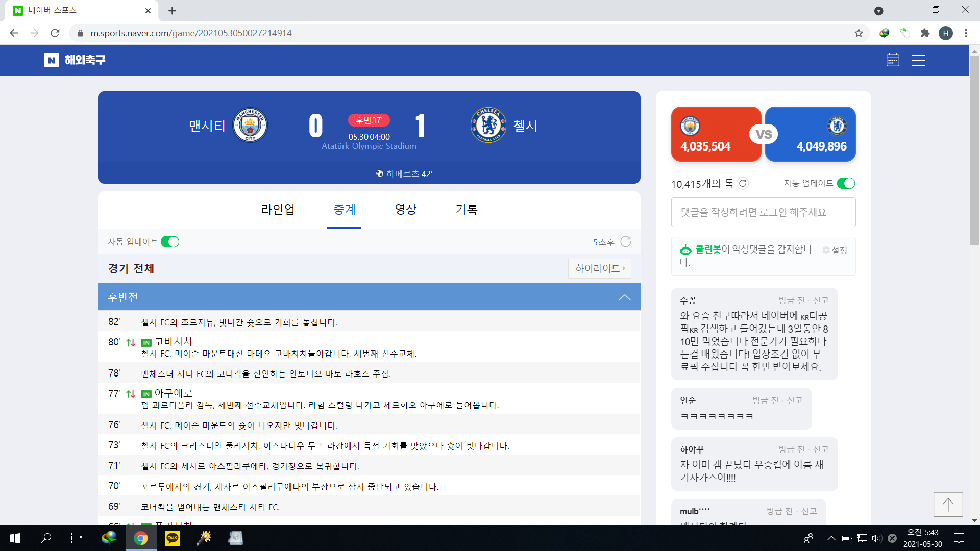Click the IN badge next to 코바치치
Image resolution: width=980 pixels, height=551 pixels.
[x=146, y=343]
